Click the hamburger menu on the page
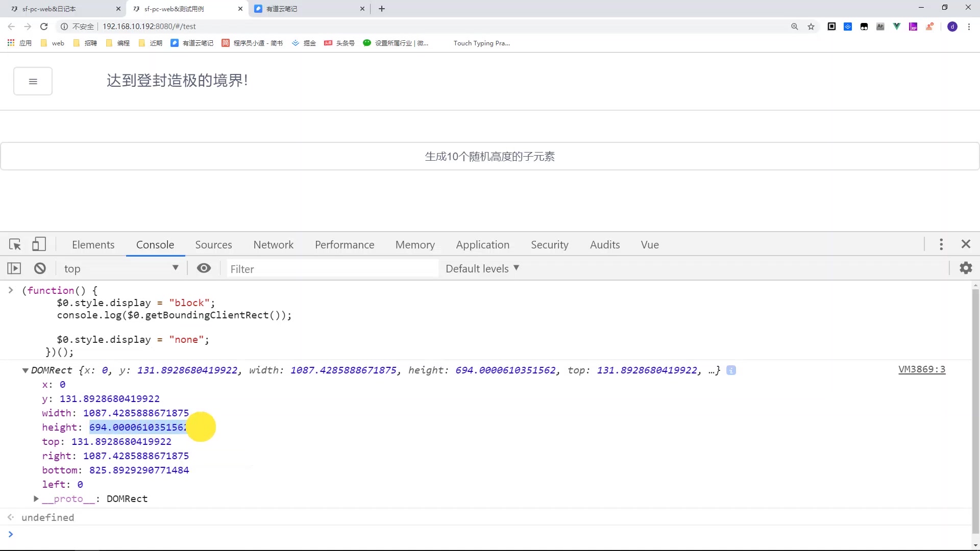Screen dimensions: 980x551 33,81
